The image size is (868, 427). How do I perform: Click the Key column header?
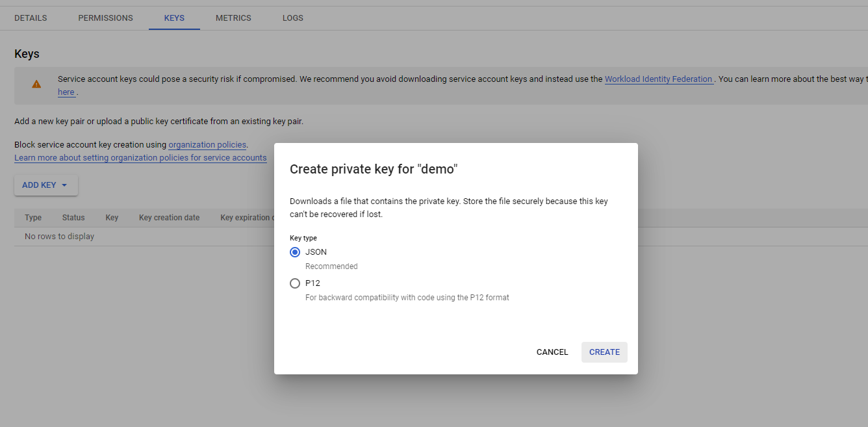(112, 218)
